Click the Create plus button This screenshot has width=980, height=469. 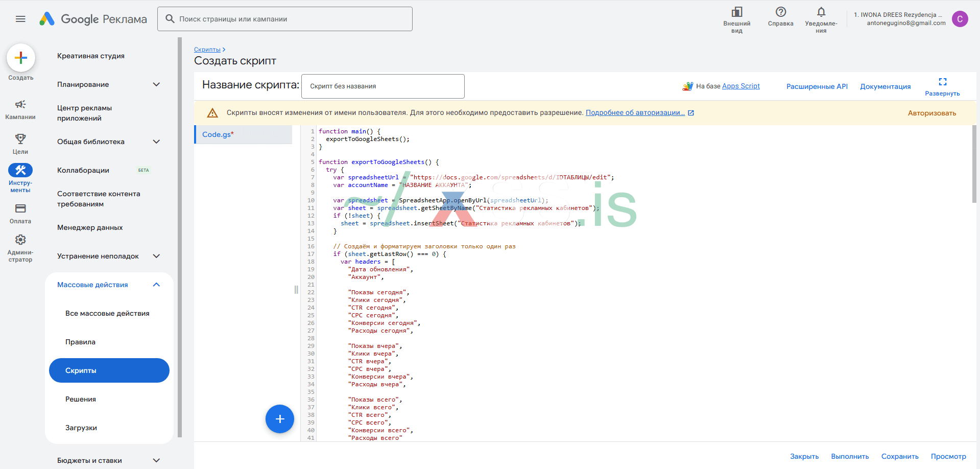pos(21,58)
